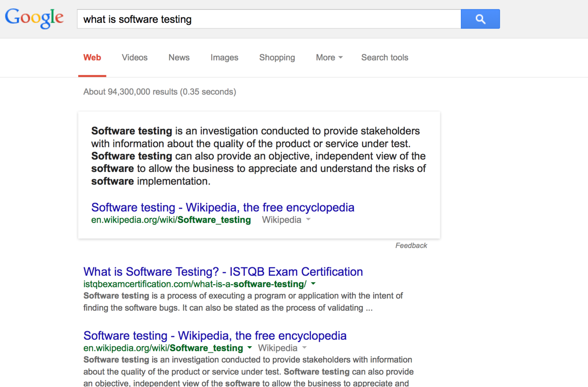Focus the search query input box
Viewport: 588px width, 387px height.
269,19
